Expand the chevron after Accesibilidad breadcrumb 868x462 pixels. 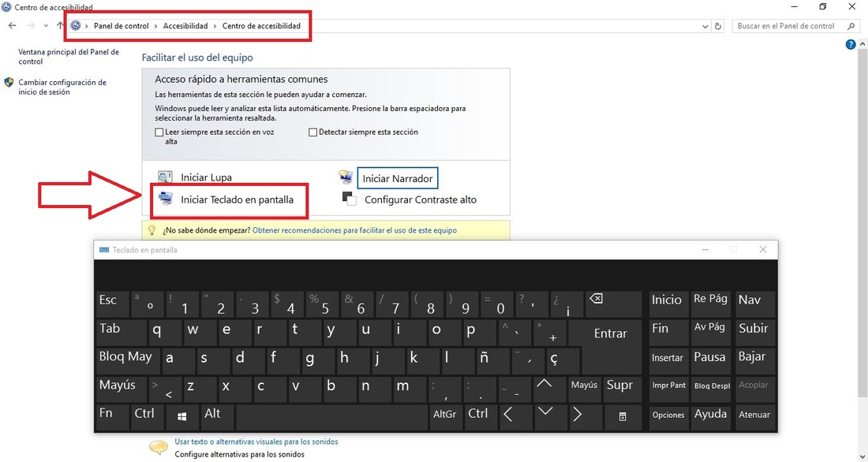point(215,26)
